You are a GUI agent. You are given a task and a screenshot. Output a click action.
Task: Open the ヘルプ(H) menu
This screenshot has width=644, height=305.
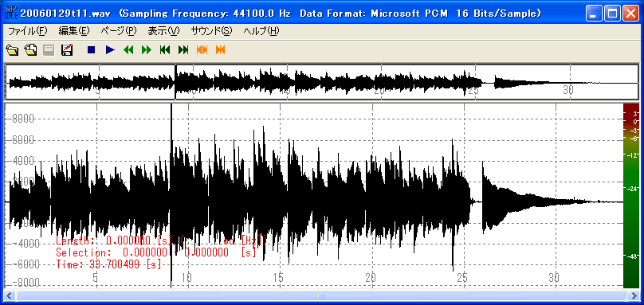tap(261, 31)
